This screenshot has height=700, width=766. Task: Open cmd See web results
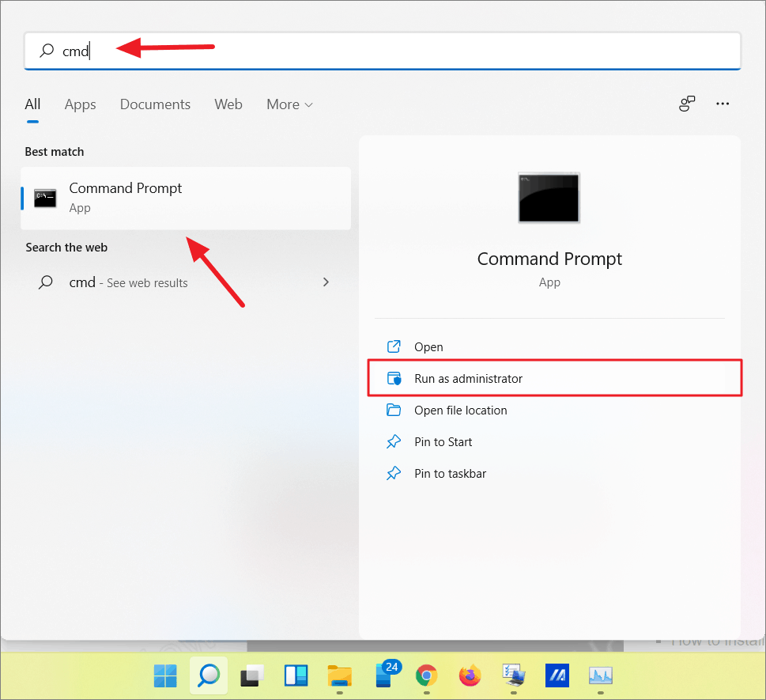point(186,282)
